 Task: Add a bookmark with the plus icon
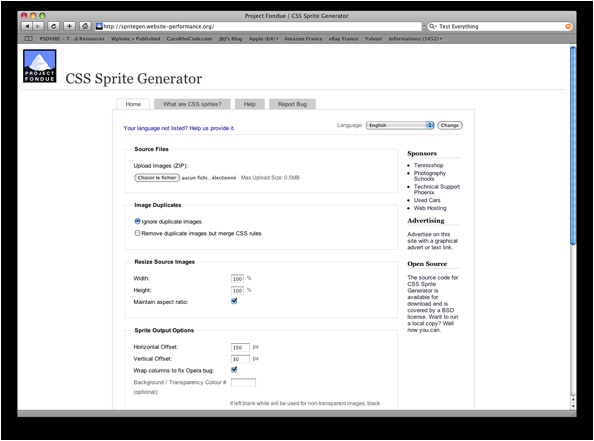(69, 26)
